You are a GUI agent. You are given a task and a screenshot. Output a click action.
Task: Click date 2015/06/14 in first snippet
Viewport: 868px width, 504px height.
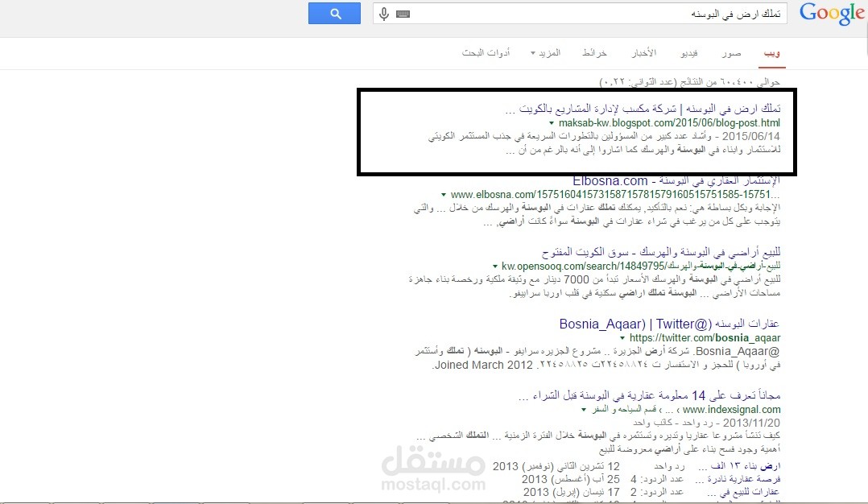point(750,136)
